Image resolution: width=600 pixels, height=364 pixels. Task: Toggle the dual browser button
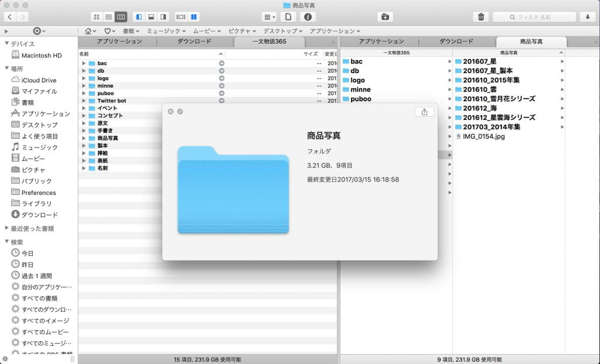[193, 17]
